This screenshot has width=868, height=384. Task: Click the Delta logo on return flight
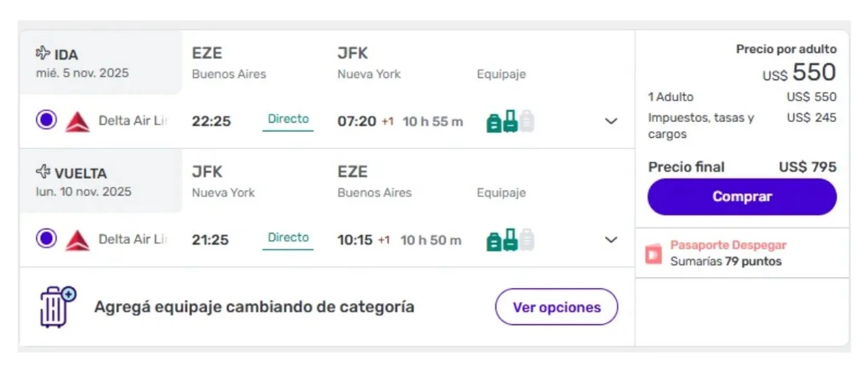click(77, 240)
